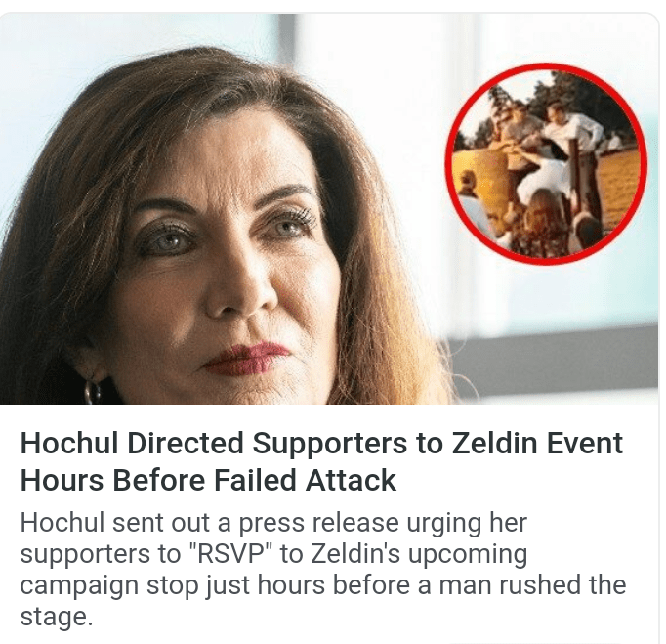Click the hoop earring in the portrait
The height and width of the screenshot is (644, 666).
(92, 392)
